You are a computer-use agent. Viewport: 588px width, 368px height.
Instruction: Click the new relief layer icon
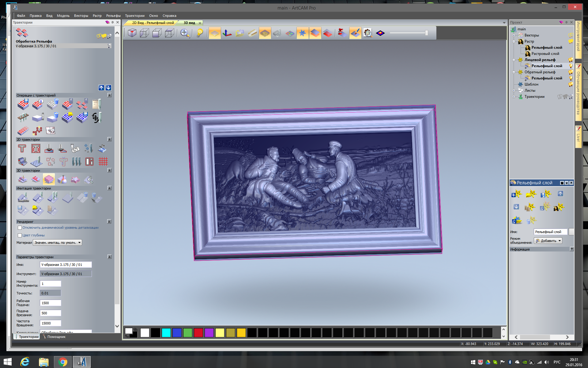[x=516, y=194]
